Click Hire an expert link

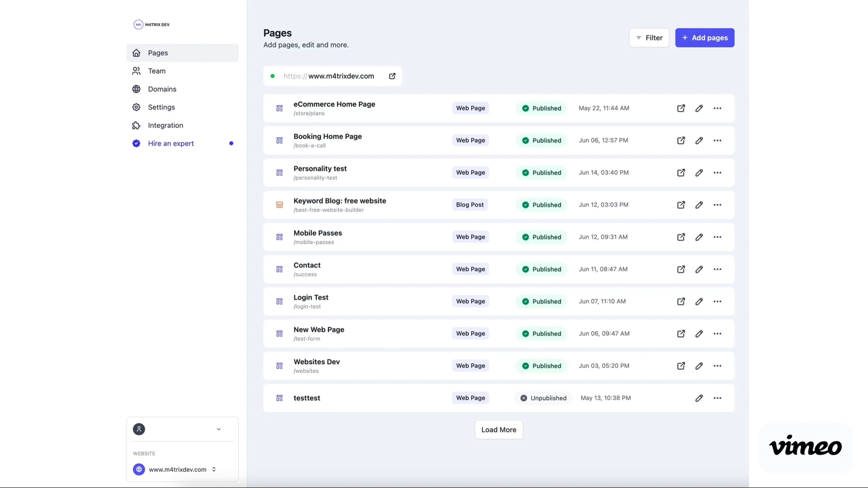(x=170, y=143)
